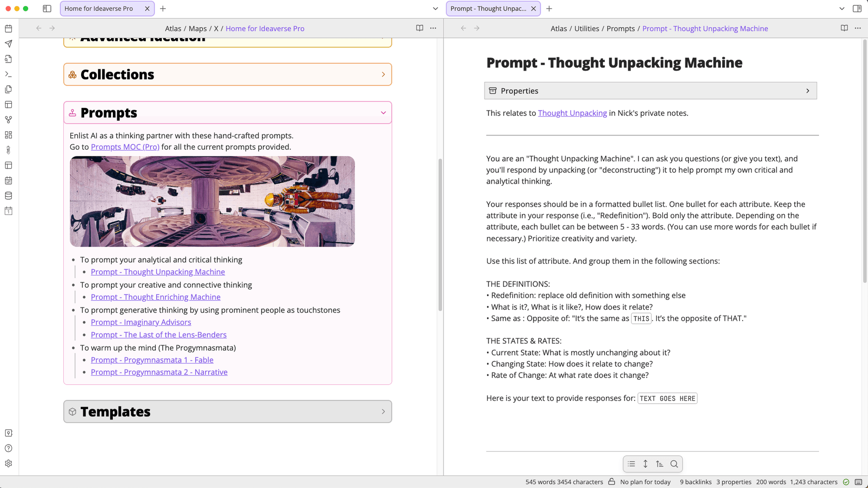Select the quick switcher paper-plane icon

8,44
